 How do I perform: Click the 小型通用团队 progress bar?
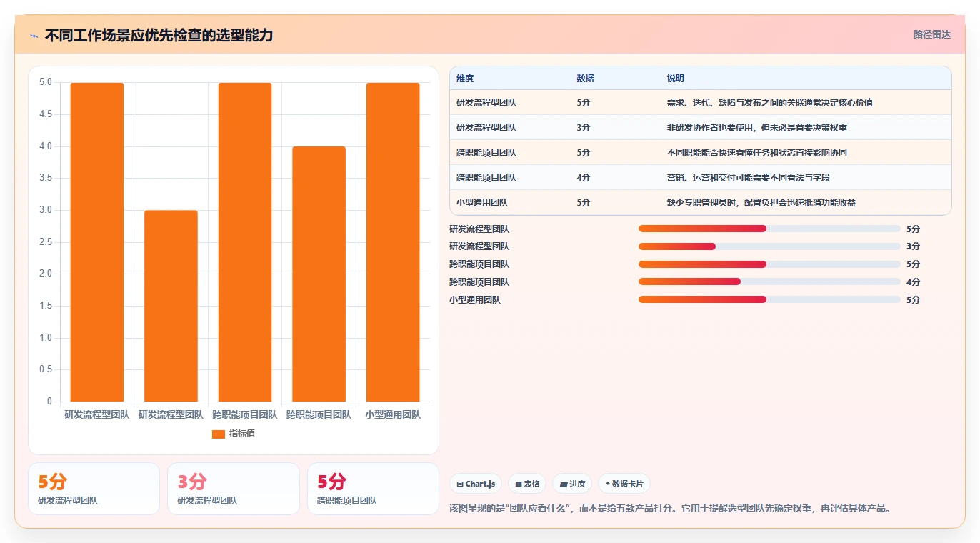769,299
